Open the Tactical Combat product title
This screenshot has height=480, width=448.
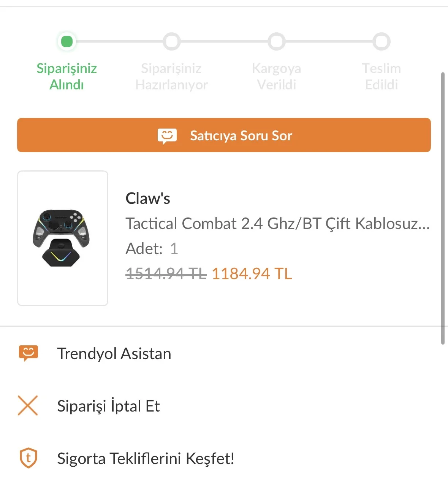pos(277,224)
